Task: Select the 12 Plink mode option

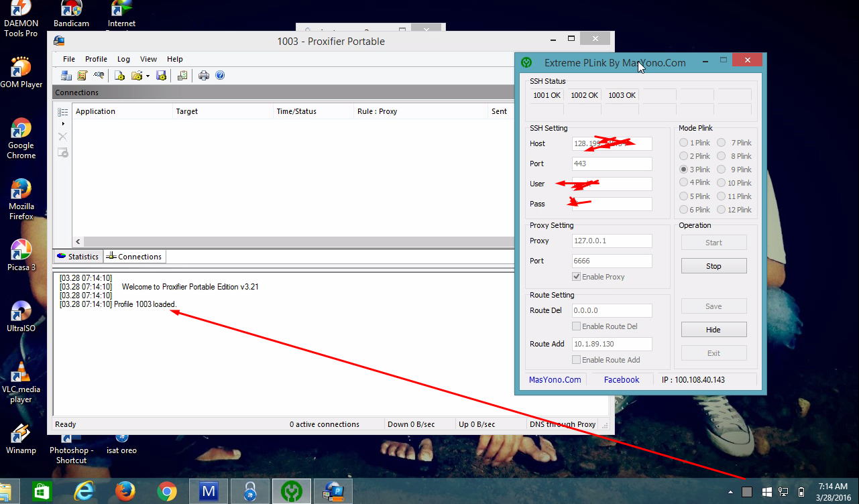Action: tap(722, 209)
